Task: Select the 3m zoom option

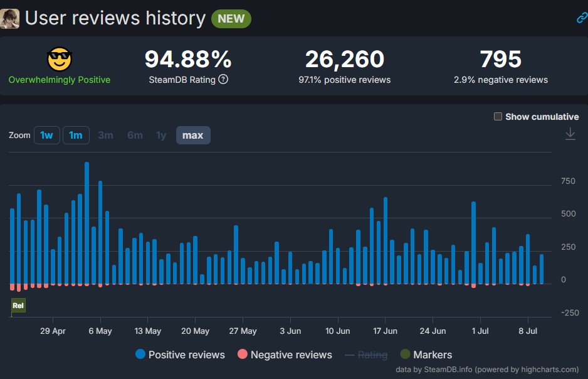Action: tap(105, 135)
